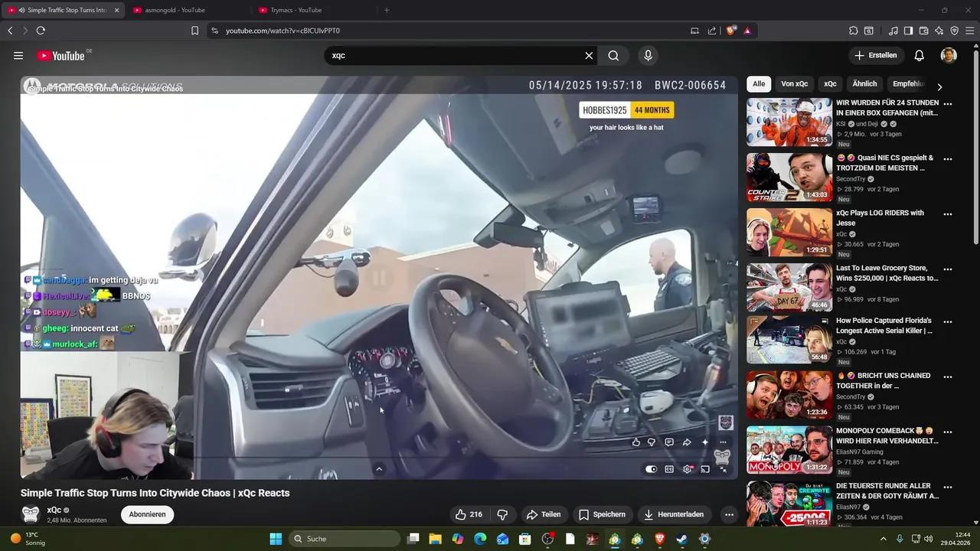The width and height of the screenshot is (980, 551).
Task: Dislike the video below the player
Action: click(503, 514)
